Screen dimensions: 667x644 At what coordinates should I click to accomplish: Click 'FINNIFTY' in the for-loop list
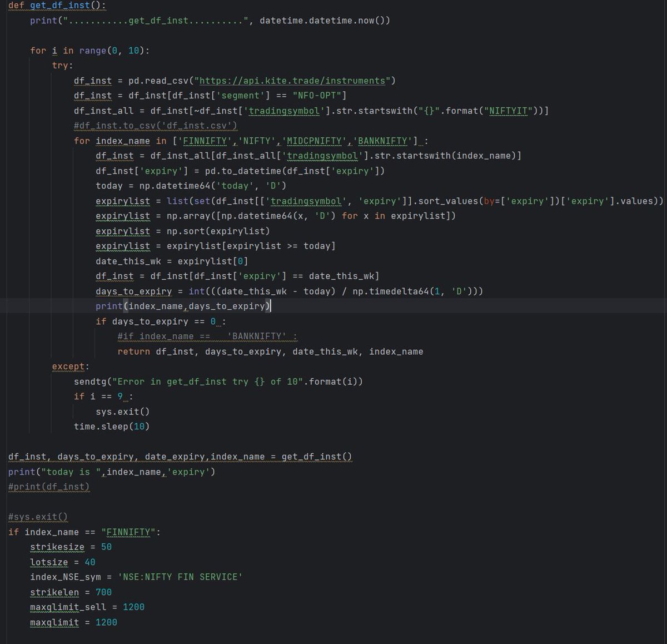(205, 141)
